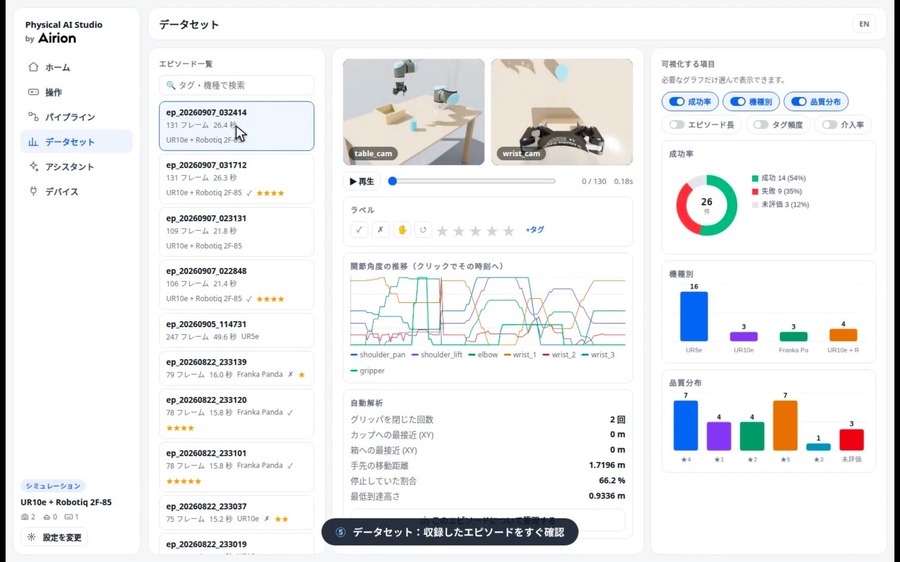900x562 pixels.
Task: Click the データセット chart icon in sidebar
Action: point(33,142)
